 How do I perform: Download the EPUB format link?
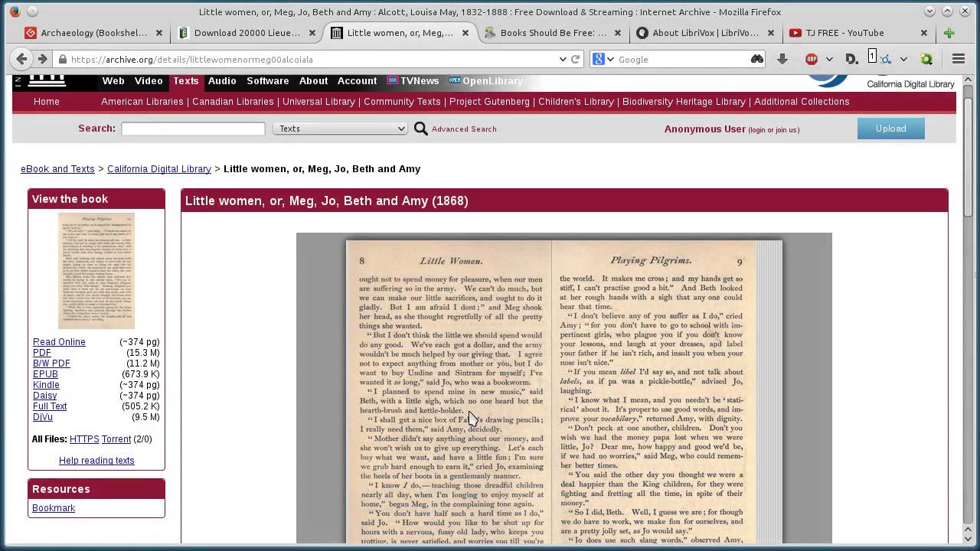(x=45, y=374)
